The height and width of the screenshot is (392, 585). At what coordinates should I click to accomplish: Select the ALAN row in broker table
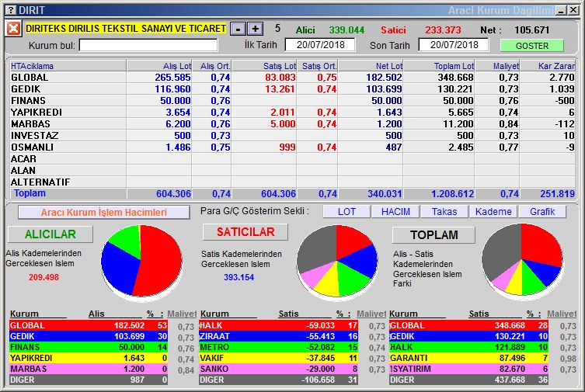(x=292, y=170)
